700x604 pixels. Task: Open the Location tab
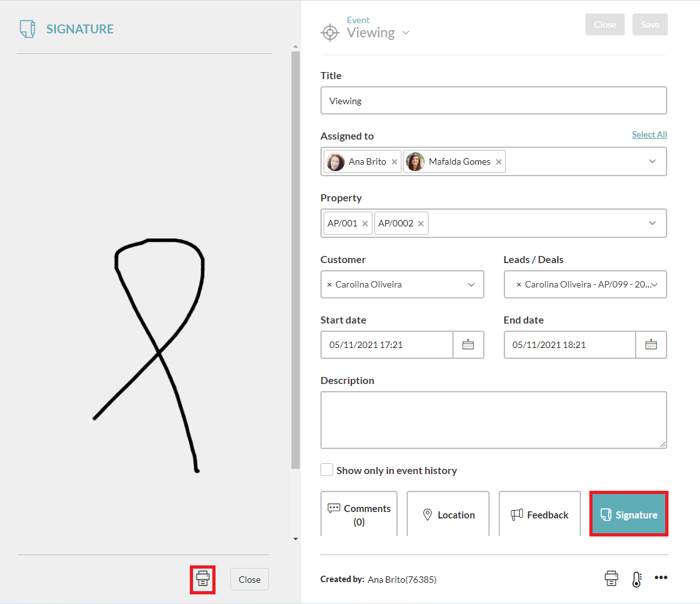tap(448, 514)
